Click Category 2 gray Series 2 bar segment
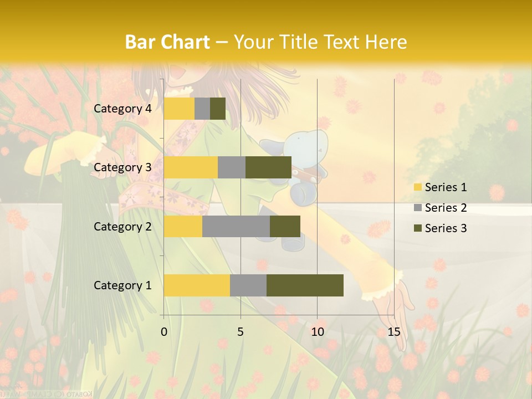532x399 pixels. [236, 226]
